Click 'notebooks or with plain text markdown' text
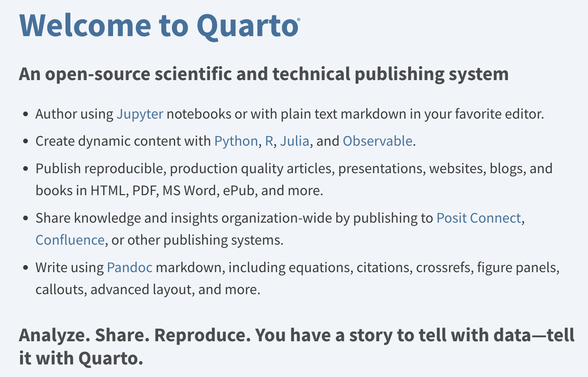The image size is (588, 377). [287, 114]
